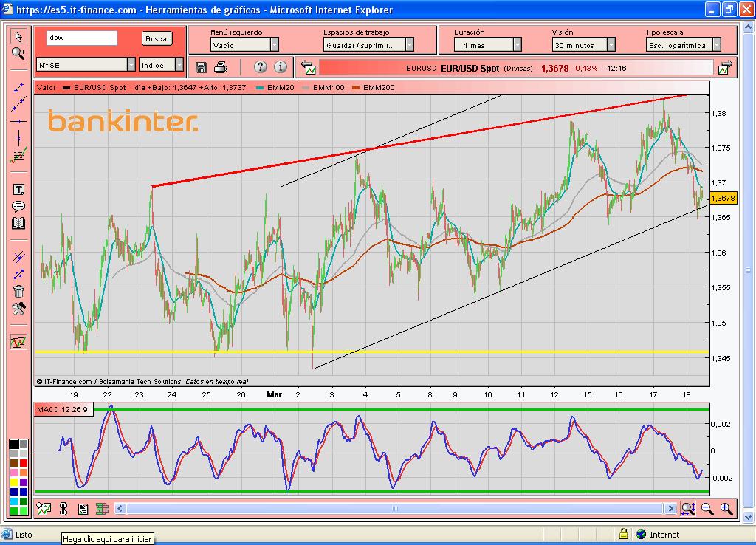Viewport: 756px width, 545px height.
Task: Activate the magnifying glass zoom tool
Action: (x=18, y=53)
